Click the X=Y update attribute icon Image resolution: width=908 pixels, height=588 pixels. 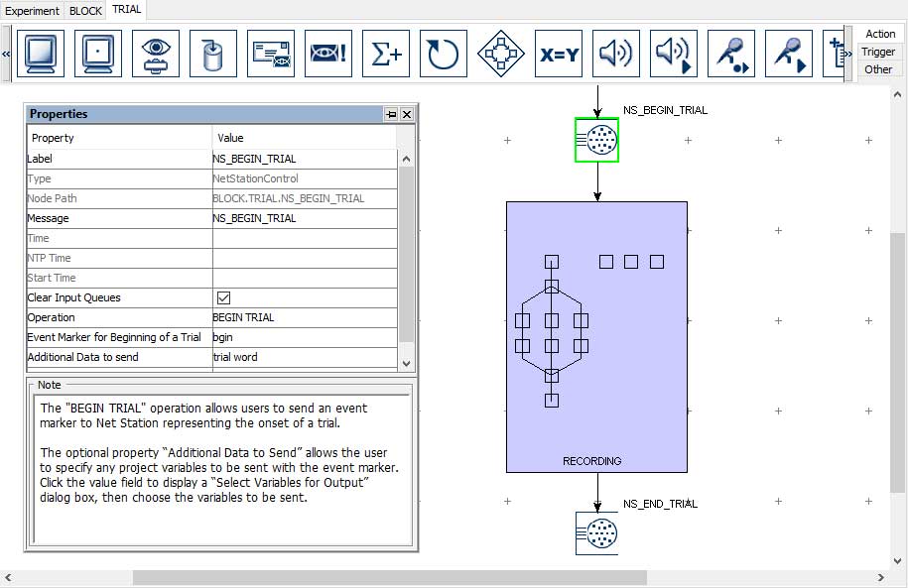pos(559,54)
